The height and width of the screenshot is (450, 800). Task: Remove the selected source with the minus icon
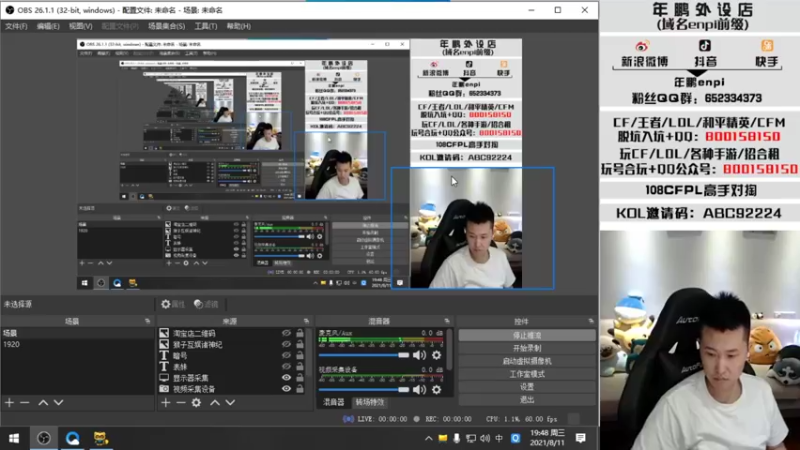coord(181,403)
